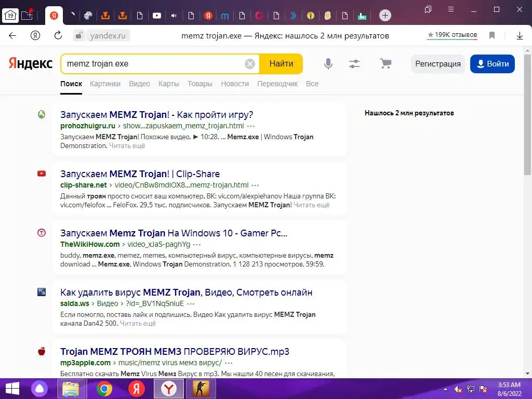The image size is (532, 399).
Task: Open the Counter-Strike icon in the taskbar
Action: pos(201,389)
